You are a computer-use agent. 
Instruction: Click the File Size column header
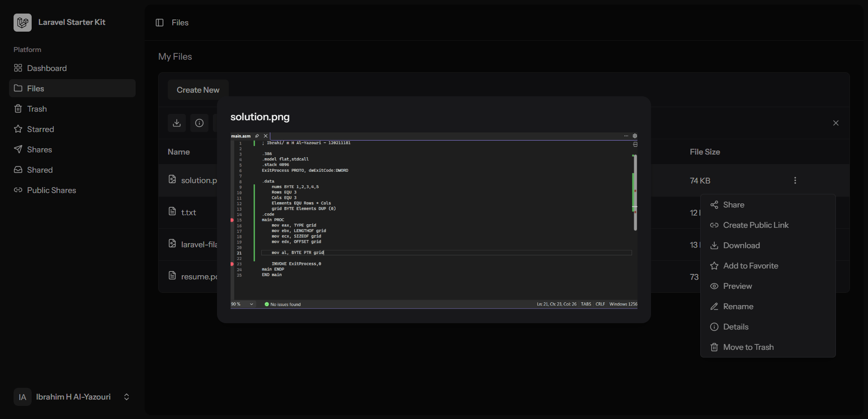(705, 152)
